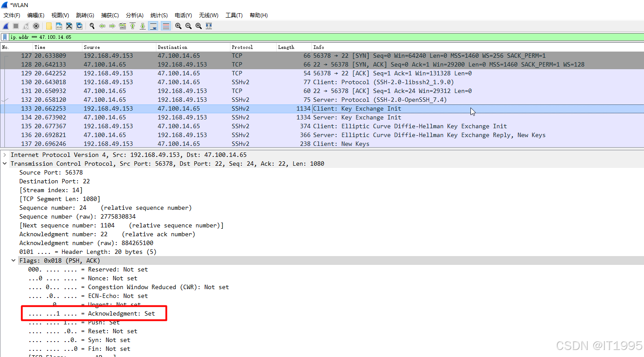Image resolution: width=644 pixels, height=357 pixels.
Task: Sort packets by the Protocol column
Action: click(241, 47)
